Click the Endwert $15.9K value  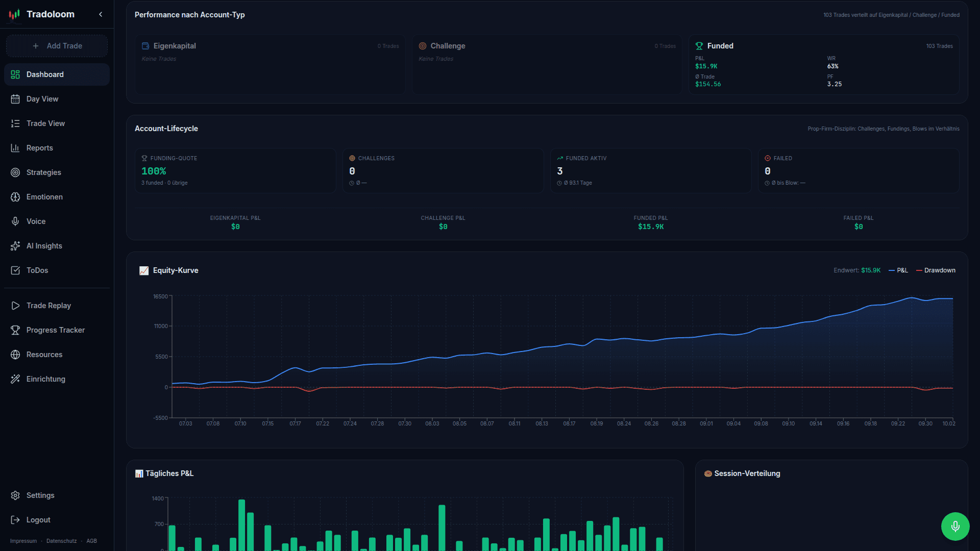[871, 270]
